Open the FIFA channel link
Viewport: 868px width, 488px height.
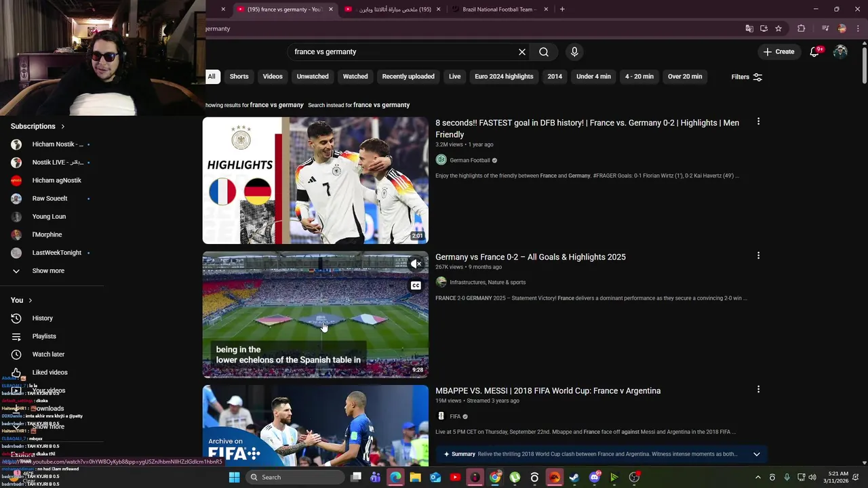pos(455,416)
